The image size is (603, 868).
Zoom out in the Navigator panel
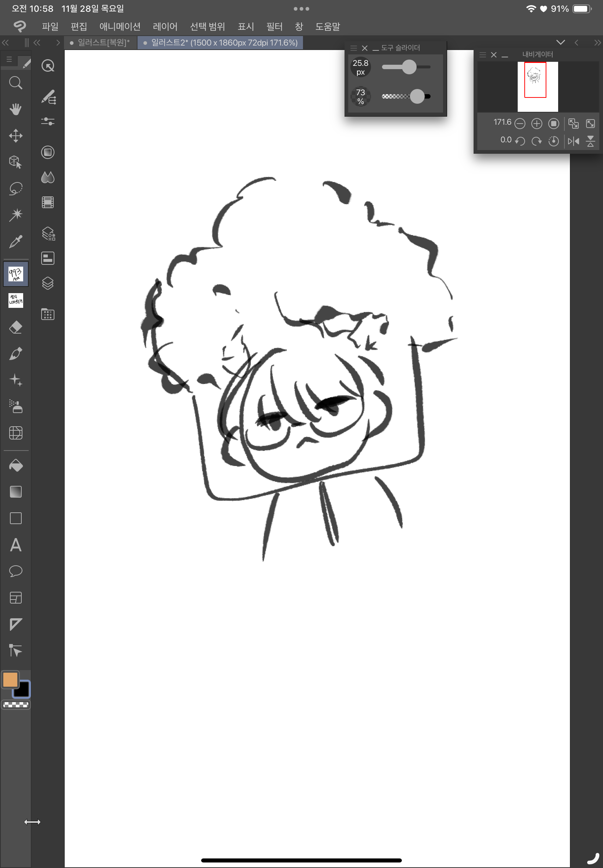520,123
